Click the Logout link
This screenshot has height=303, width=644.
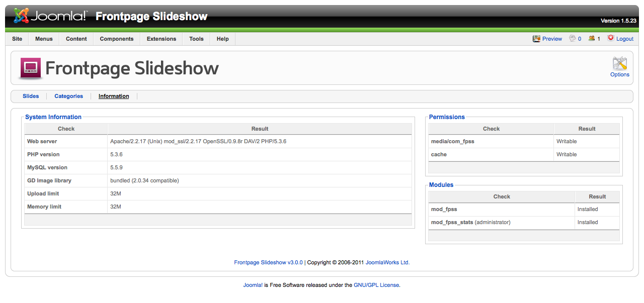click(x=625, y=39)
